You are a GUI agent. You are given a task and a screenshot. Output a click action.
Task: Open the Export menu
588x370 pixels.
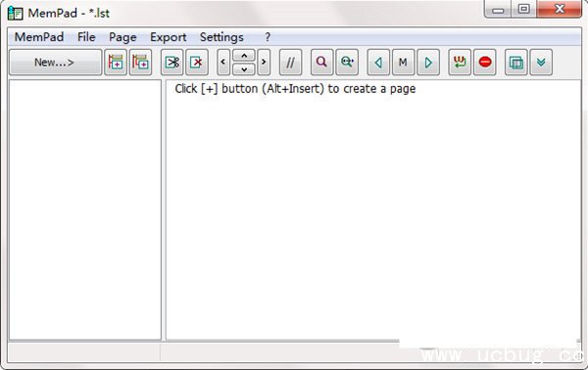pyautogui.click(x=168, y=37)
